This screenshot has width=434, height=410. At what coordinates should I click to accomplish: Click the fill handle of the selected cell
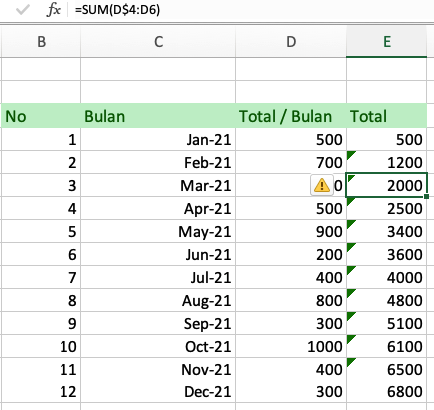point(427,197)
